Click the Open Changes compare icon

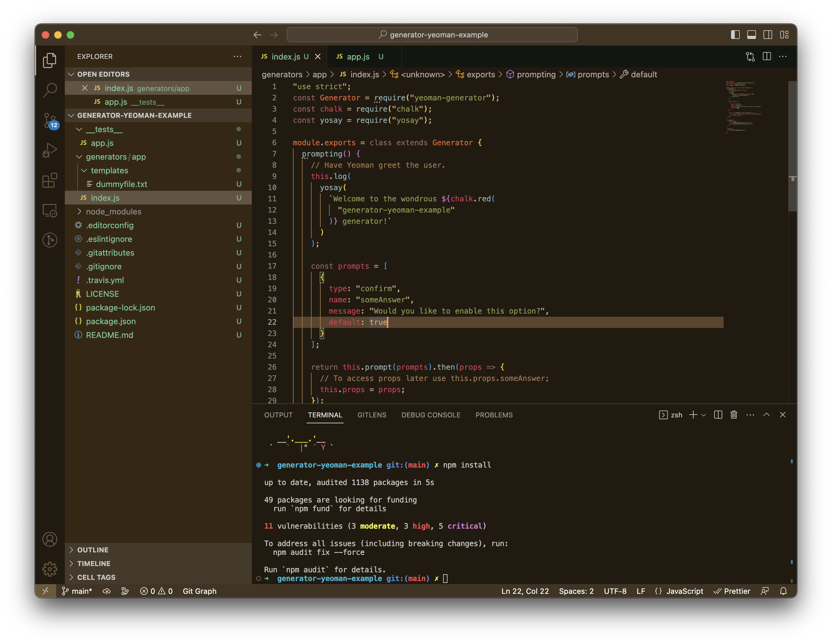coord(750,56)
